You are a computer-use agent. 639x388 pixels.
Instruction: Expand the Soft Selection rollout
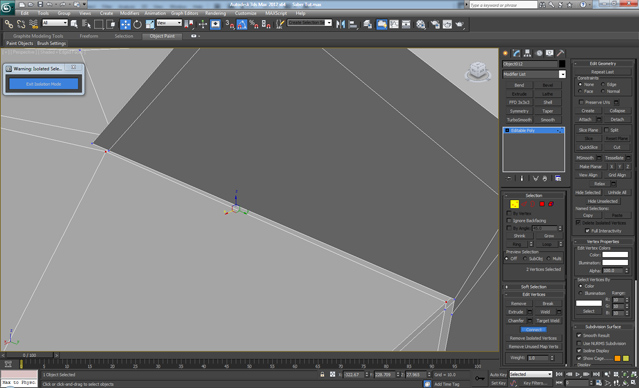tap(534, 287)
